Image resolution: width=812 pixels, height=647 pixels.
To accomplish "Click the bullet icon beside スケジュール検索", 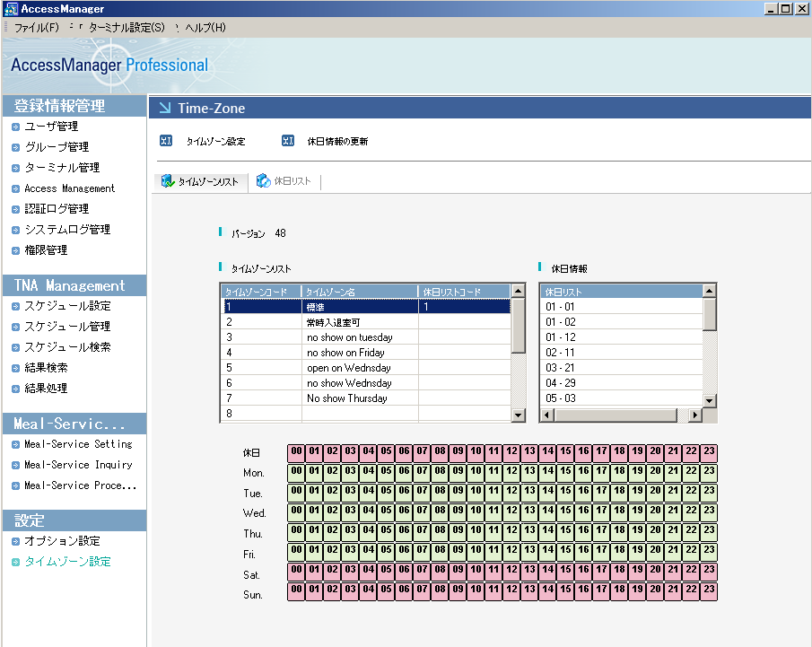I will [x=15, y=348].
